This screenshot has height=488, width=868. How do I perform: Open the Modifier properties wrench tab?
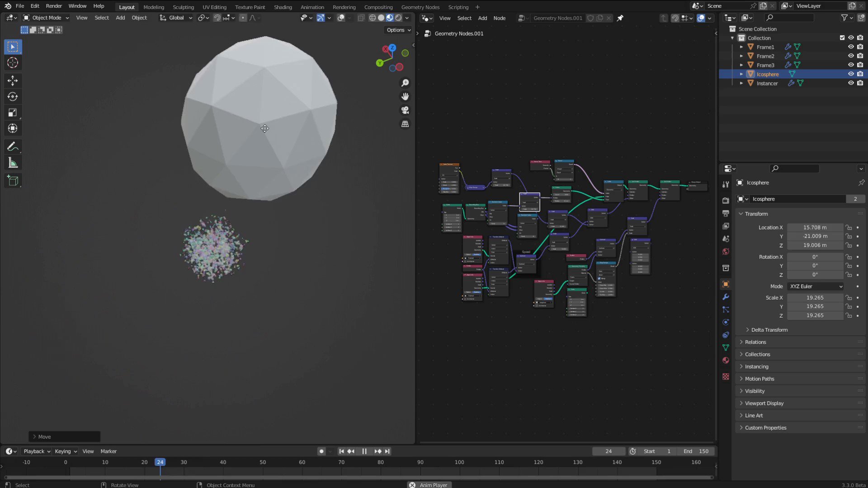[726, 297]
